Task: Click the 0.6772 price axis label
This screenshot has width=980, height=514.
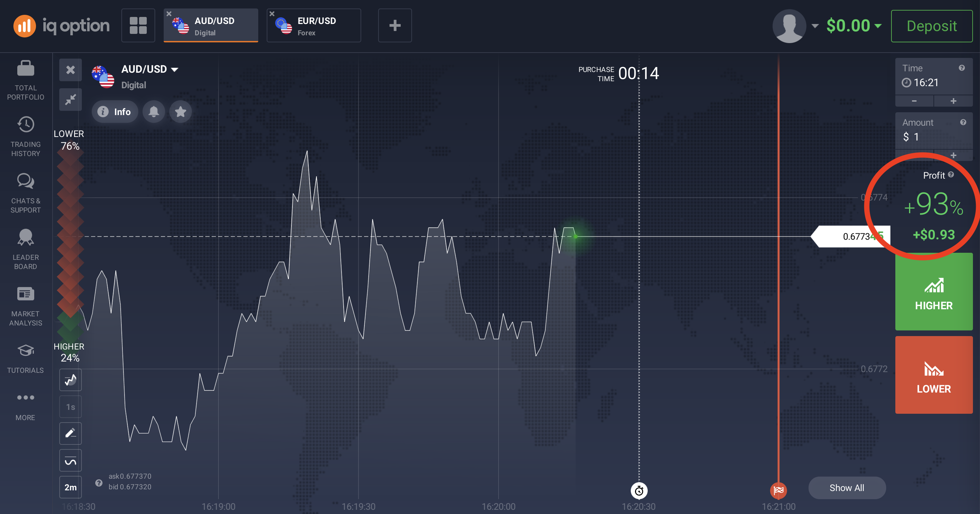Action: pyautogui.click(x=874, y=369)
